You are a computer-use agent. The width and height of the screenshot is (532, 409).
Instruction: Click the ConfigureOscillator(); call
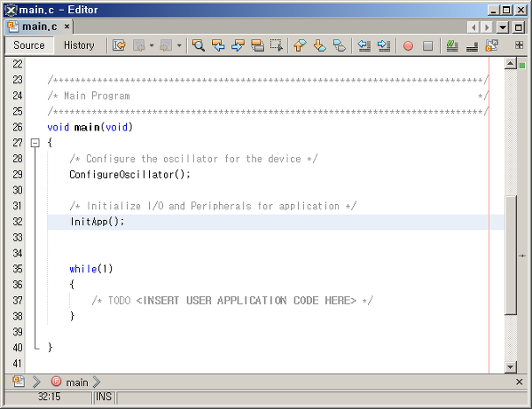(130, 175)
